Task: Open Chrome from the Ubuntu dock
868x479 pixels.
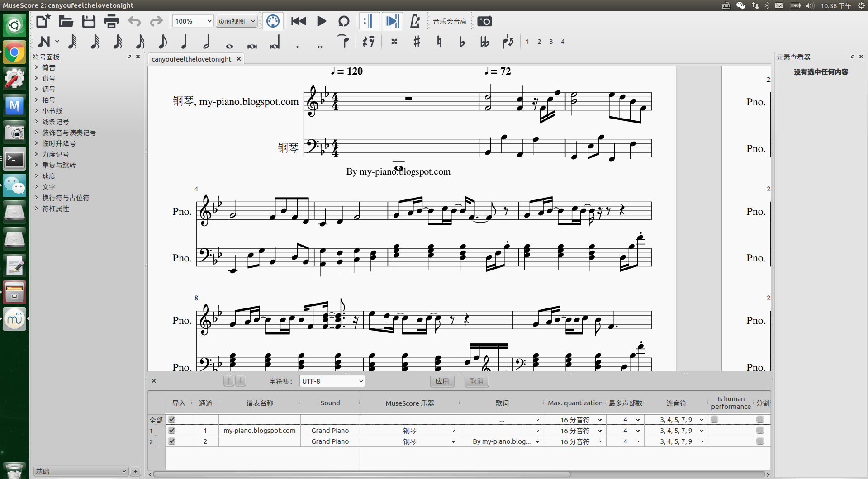Action: pyautogui.click(x=14, y=53)
